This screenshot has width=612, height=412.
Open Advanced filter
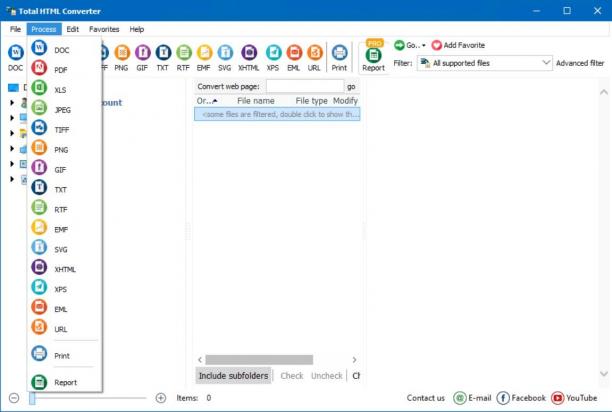580,63
